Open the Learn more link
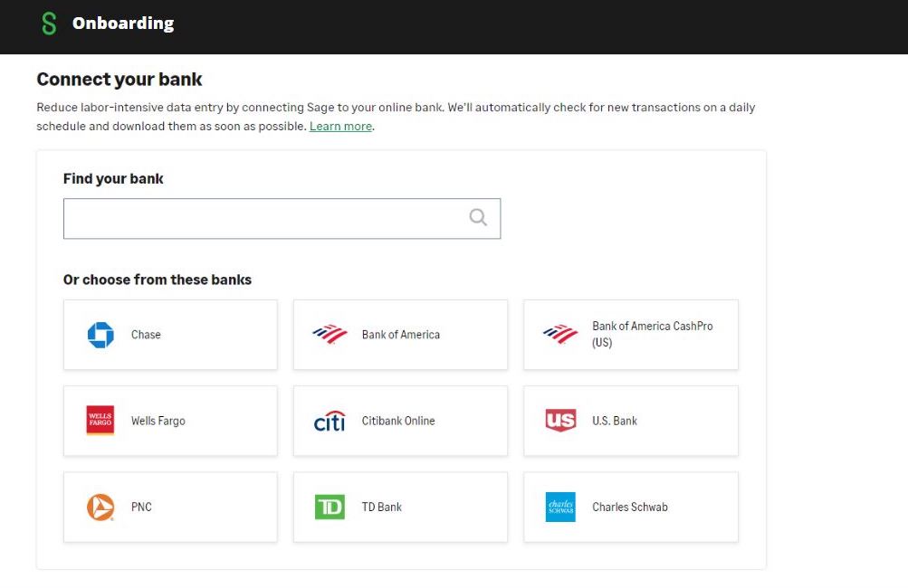The height and width of the screenshot is (588, 908). 340,126
